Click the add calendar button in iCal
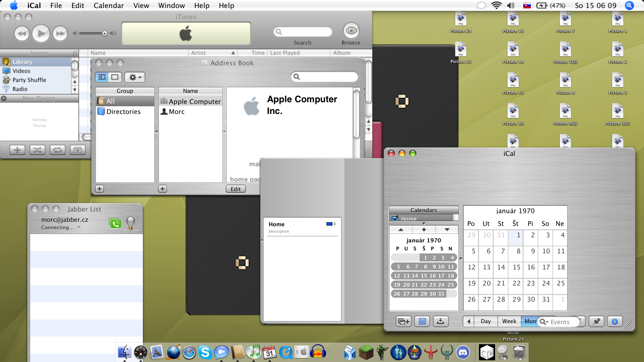This screenshot has height=362, width=644. (404, 321)
